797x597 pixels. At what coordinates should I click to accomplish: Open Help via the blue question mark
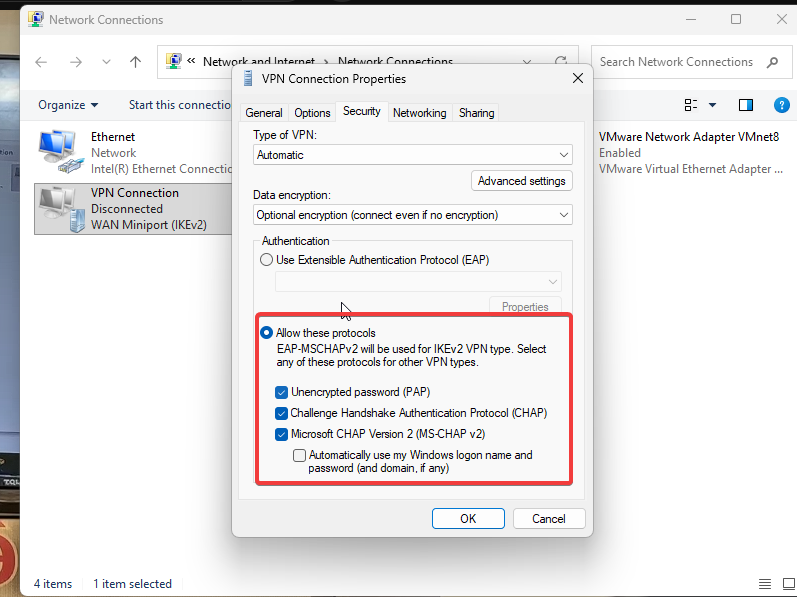pyautogui.click(x=781, y=105)
